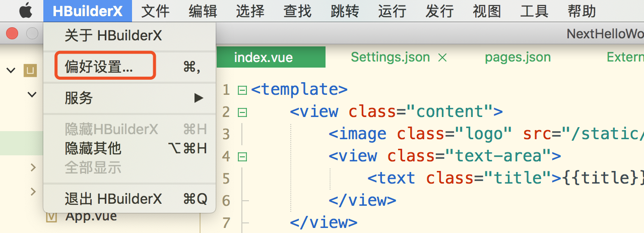Fold the template block at line 1
This screenshot has height=233, width=644.
[x=242, y=90]
